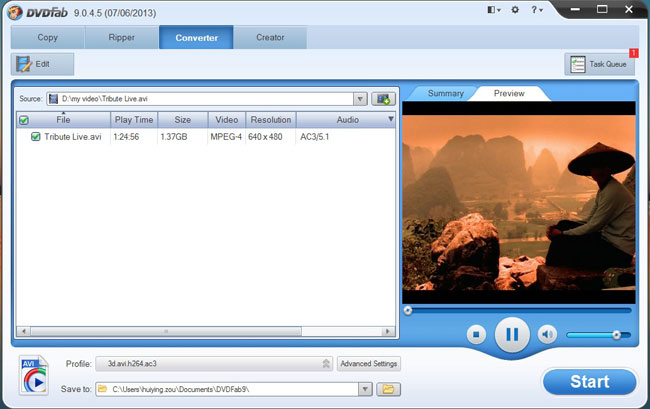Click the AVI profile format icon
Screen dimensions: 650x409
[34, 375]
